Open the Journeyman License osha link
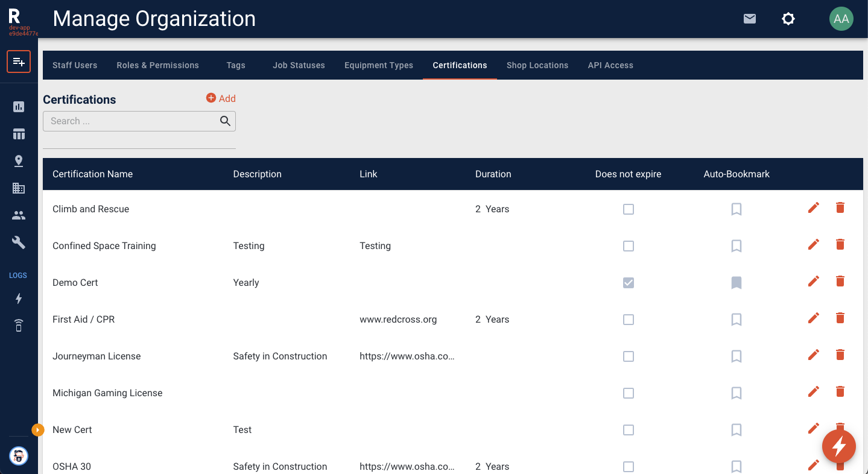This screenshot has width=868, height=474. tap(407, 356)
